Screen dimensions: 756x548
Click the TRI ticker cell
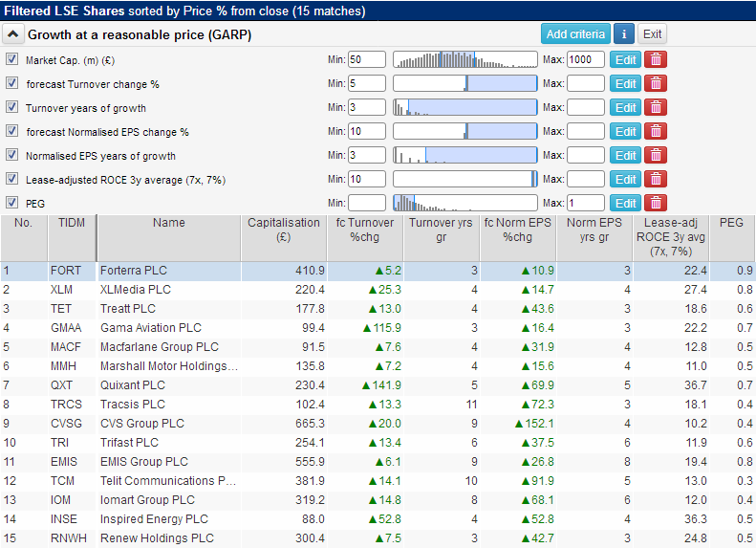click(72, 443)
